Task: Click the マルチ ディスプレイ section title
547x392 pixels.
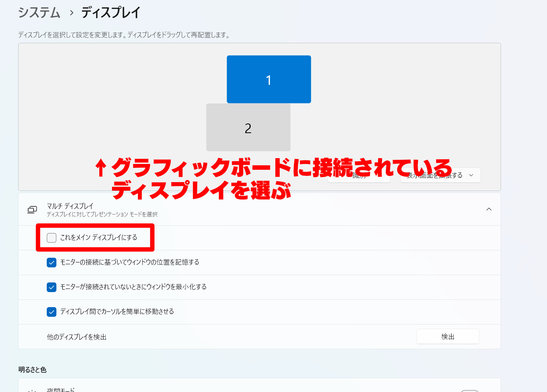Action: pyautogui.click(x=70, y=206)
